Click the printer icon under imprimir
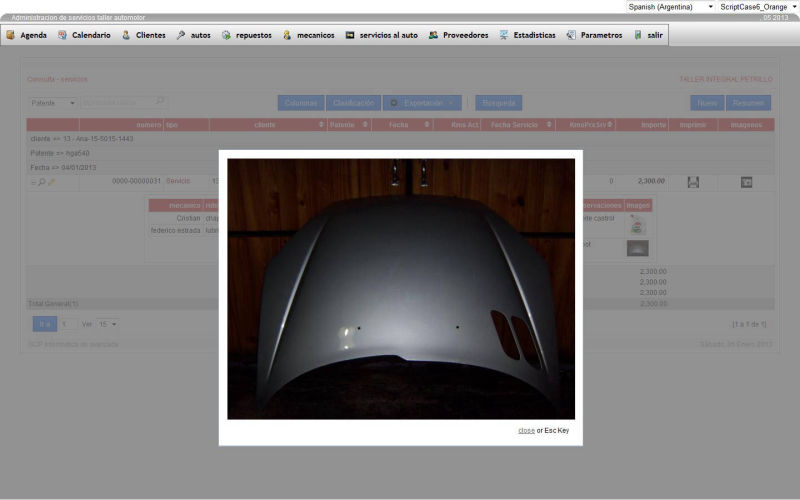The image size is (800, 500). tap(693, 182)
